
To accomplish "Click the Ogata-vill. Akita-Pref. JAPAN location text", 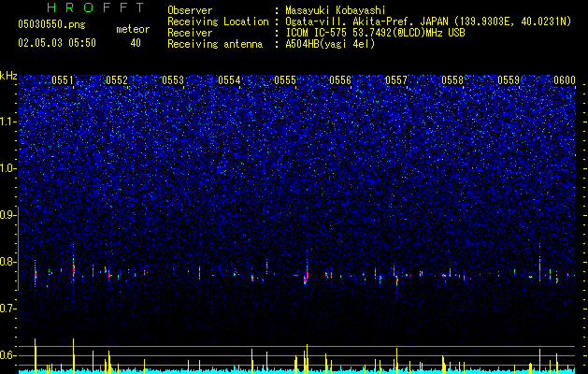I will [428, 22].
